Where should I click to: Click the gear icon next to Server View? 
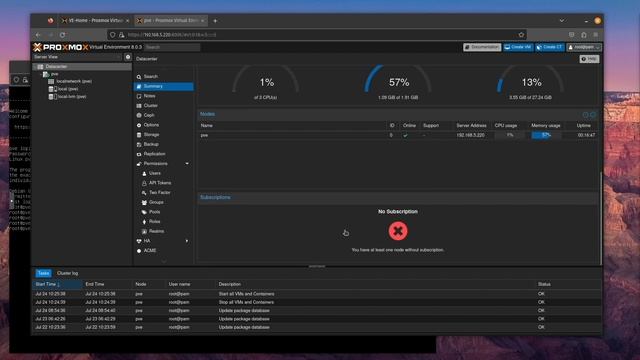(x=128, y=57)
